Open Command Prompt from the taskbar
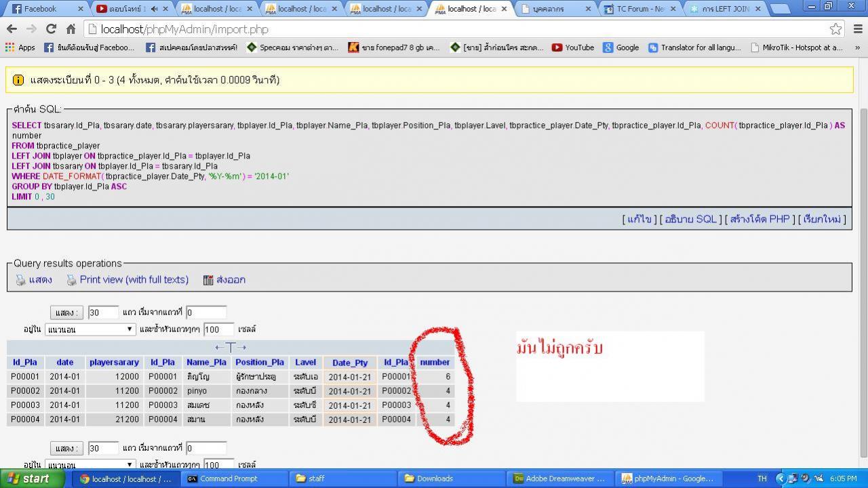Viewport: 868px width, 488px height. pos(235,479)
